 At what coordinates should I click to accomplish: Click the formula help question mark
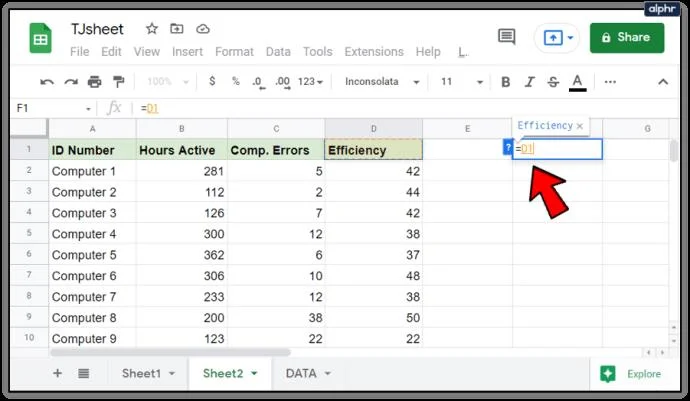[x=507, y=147]
